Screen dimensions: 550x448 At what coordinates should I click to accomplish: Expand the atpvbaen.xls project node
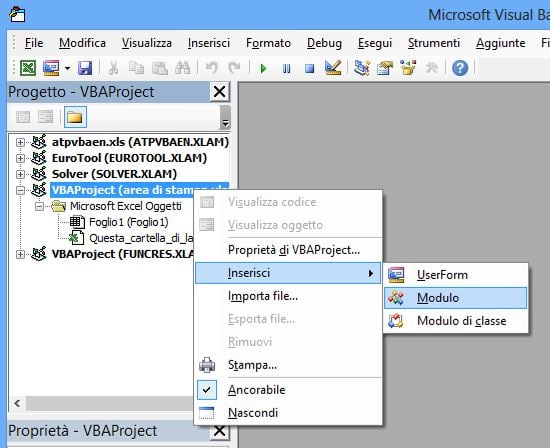(20, 142)
